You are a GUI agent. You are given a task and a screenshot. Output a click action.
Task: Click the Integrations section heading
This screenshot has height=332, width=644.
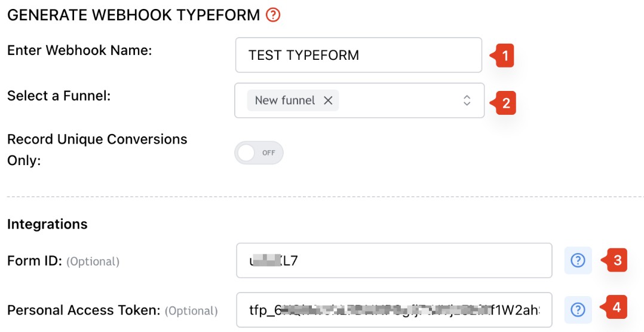48,224
